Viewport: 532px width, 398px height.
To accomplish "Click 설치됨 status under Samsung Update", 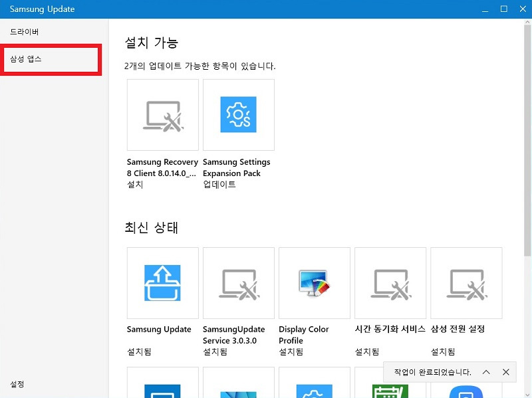I will pos(139,351).
